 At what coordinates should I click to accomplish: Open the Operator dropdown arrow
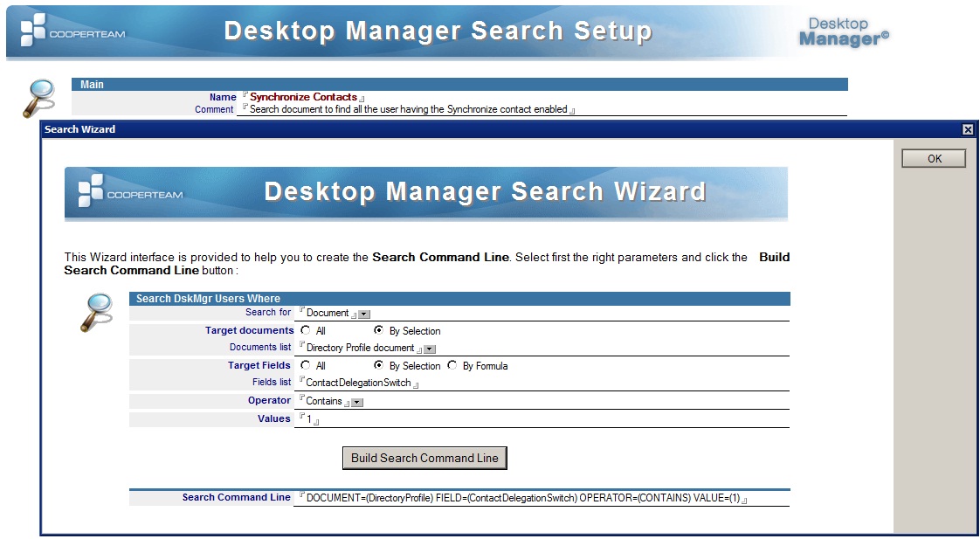pos(357,403)
